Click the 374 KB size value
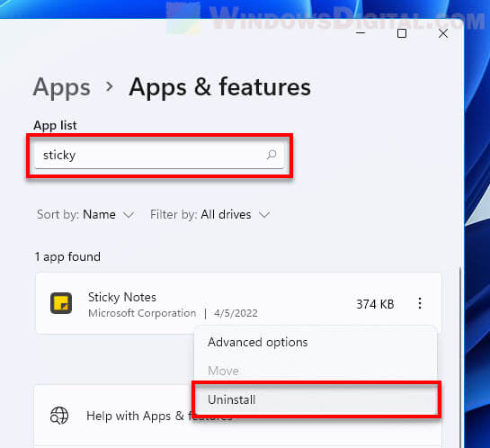Screen dimensions: 490x448 (375, 304)
